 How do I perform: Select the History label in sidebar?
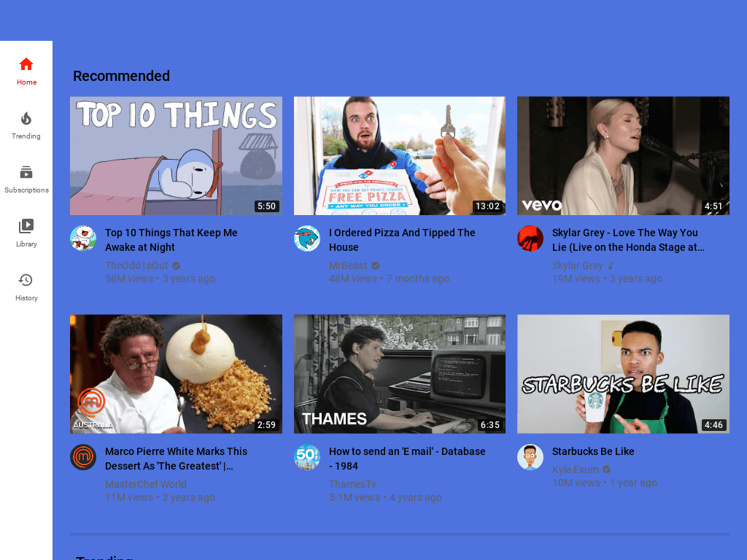[x=27, y=298]
